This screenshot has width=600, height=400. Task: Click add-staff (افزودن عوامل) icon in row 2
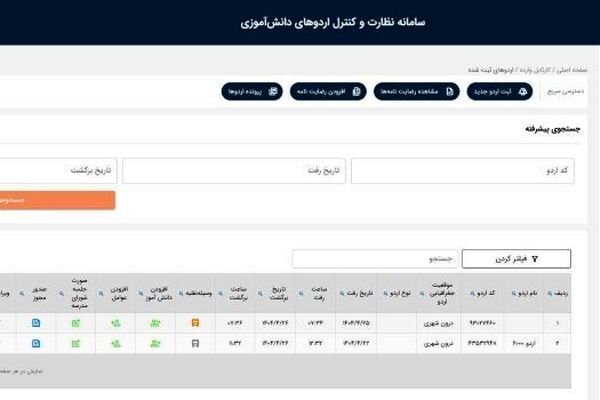115,344
